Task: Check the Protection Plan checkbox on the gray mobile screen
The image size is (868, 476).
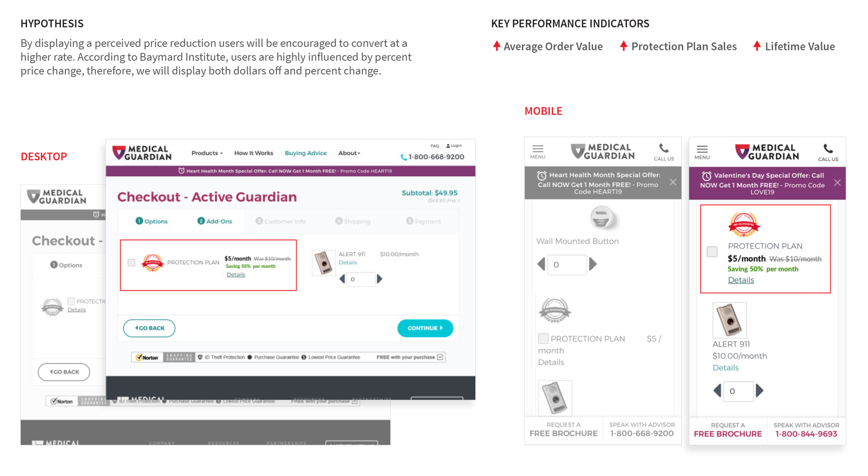Action: pyautogui.click(x=543, y=338)
